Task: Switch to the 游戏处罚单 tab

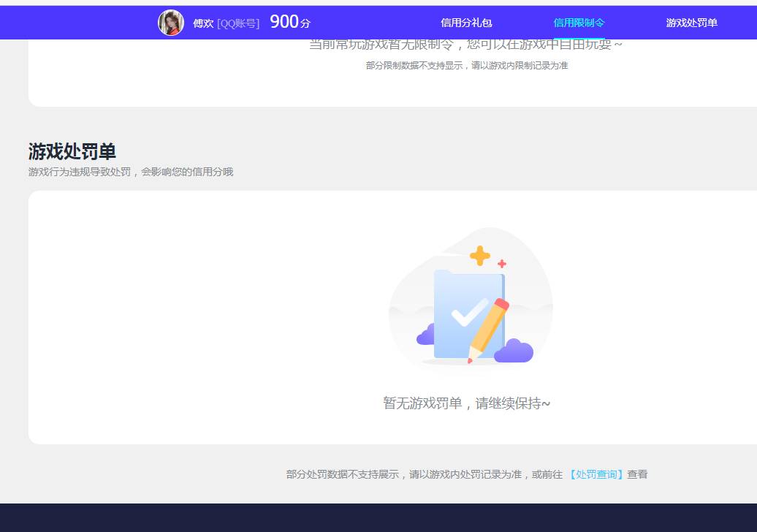Action: [x=691, y=23]
